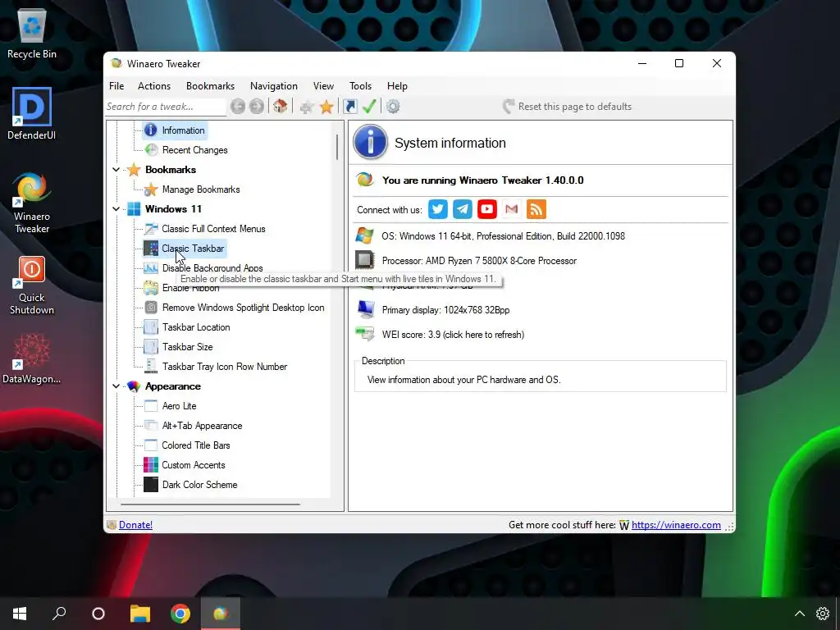Open the Tools menu
Image resolution: width=840 pixels, height=630 pixels.
pyautogui.click(x=360, y=85)
